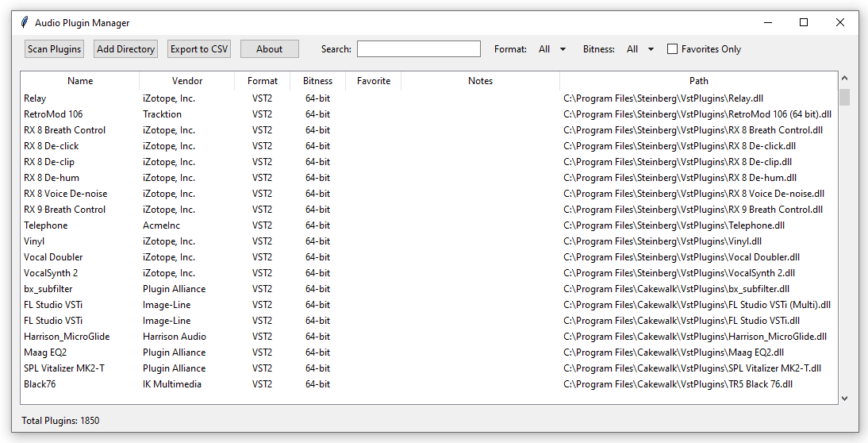Screen dimensions: 868x443
Task: Select the RX 8 Breath Control row
Action: [x=429, y=130]
